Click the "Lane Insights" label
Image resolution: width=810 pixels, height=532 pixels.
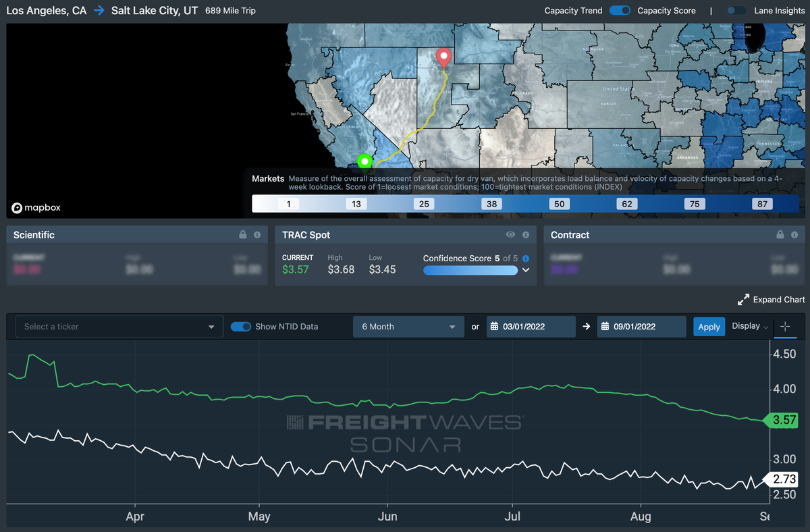[780, 11]
